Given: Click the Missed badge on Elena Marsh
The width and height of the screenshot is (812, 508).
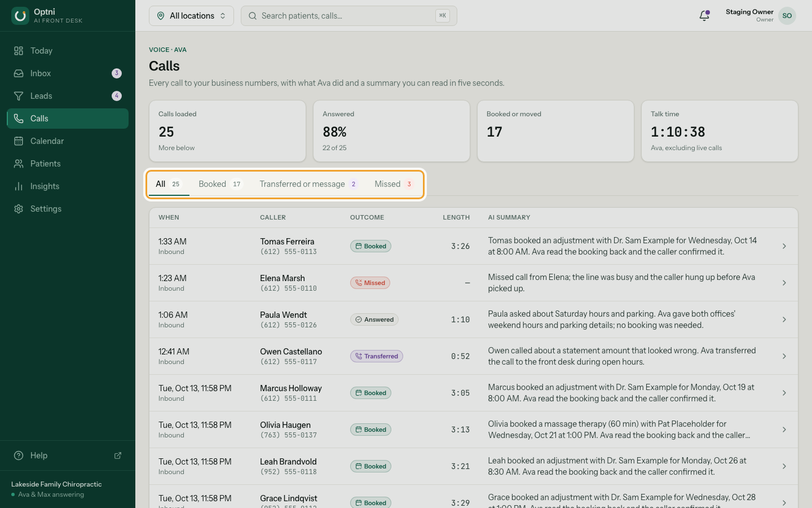Looking at the screenshot, I should (x=370, y=283).
